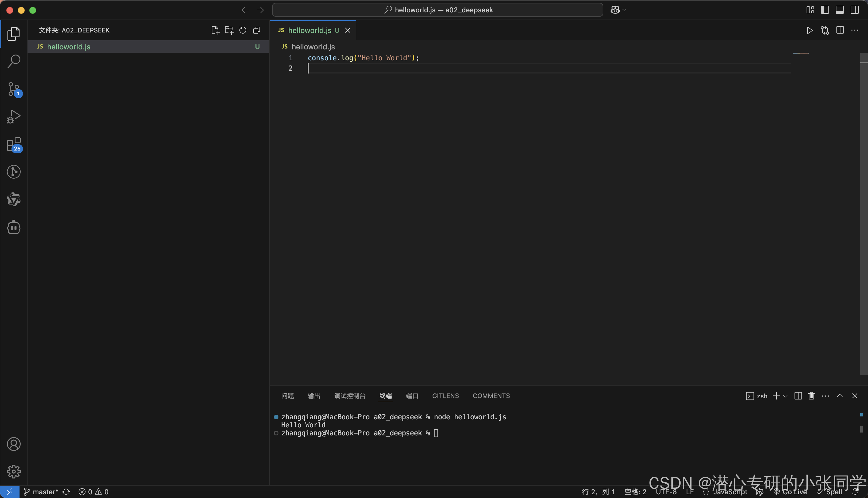Open the Run and Debug view
This screenshot has width=868, height=498.
point(14,117)
